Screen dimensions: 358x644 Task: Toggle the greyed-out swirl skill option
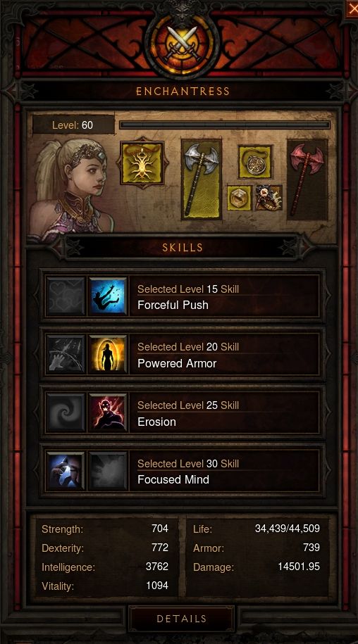click(x=66, y=412)
